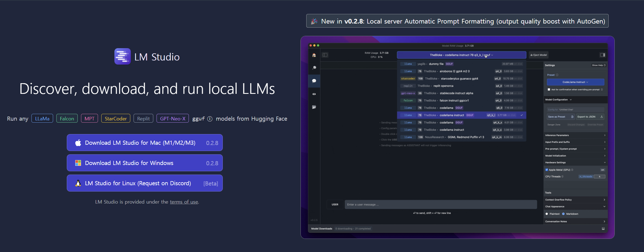Expand Input Prefix and Suffix section
The image size is (644, 252).
(x=575, y=142)
